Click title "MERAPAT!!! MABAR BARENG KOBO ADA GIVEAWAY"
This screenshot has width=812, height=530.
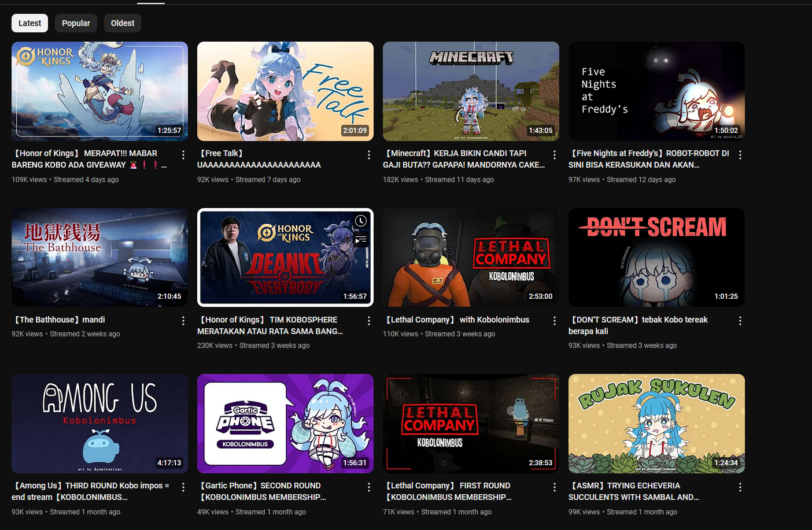point(90,159)
